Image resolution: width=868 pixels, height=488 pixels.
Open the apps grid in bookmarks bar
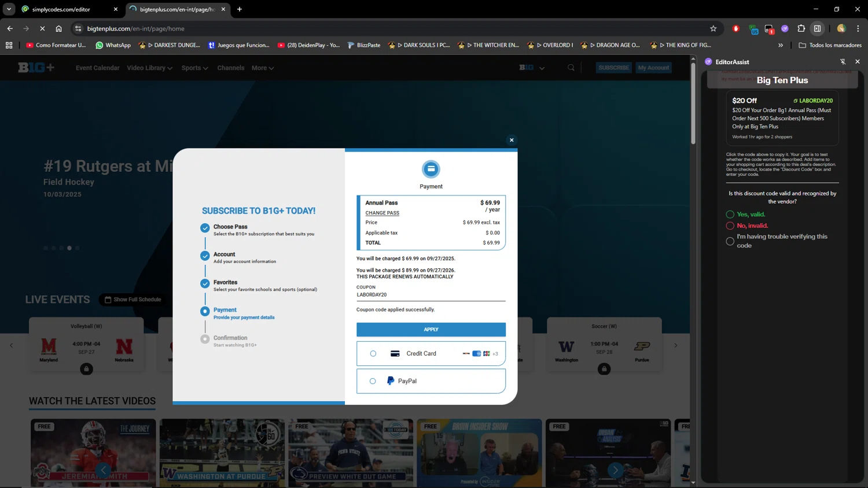[x=9, y=45]
